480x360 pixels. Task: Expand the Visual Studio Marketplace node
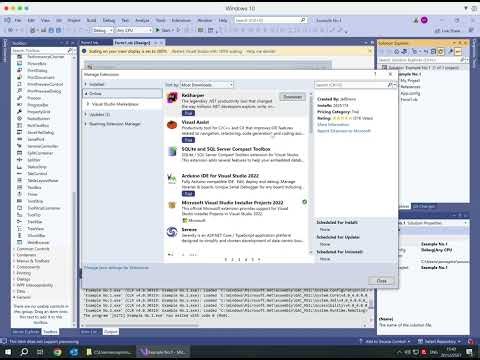[x=88, y=104]
